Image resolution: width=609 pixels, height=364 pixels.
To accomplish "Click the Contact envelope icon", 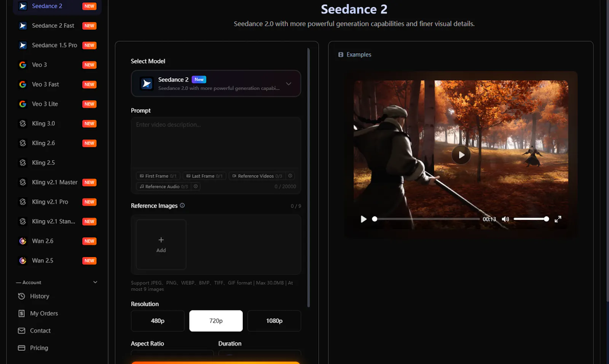I will [22, 331].
